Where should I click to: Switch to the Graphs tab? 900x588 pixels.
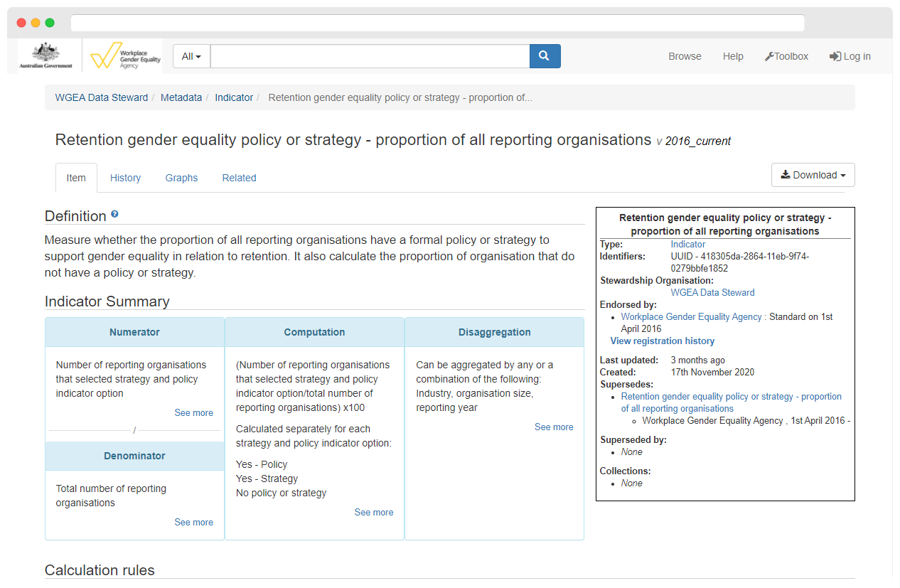181,178
